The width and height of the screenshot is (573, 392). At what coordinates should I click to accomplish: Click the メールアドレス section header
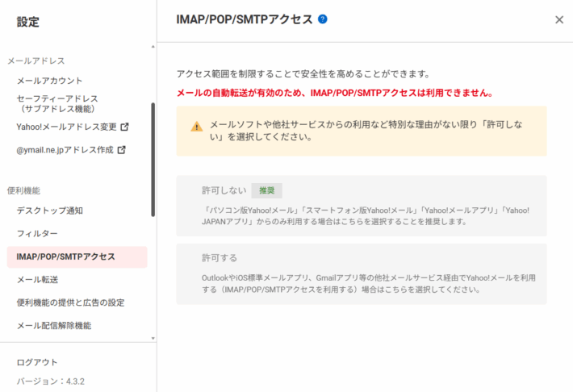(x=36, y=60)
